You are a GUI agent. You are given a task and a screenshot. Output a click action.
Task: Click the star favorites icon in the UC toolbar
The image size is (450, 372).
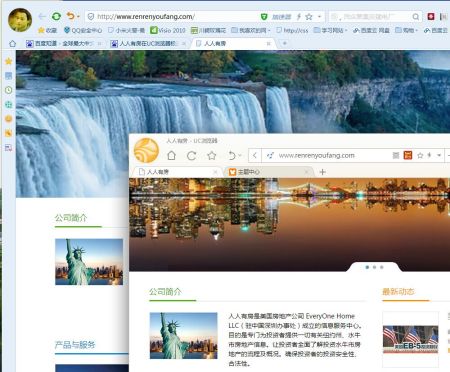pyautogui.click(x=212, y=155)
